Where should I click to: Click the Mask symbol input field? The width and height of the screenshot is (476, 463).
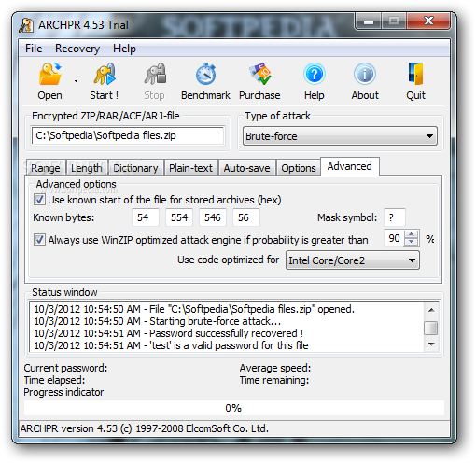pos(395,217)
